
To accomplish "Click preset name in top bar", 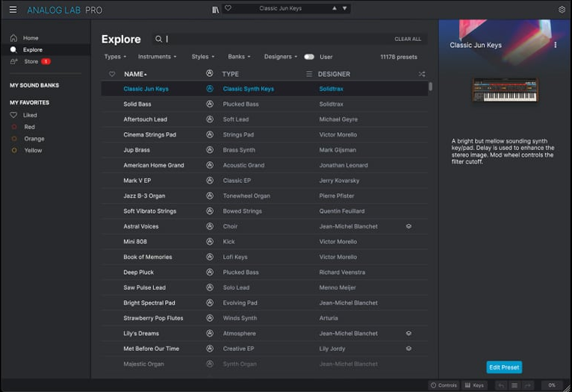I will click(x=281, y=8).
